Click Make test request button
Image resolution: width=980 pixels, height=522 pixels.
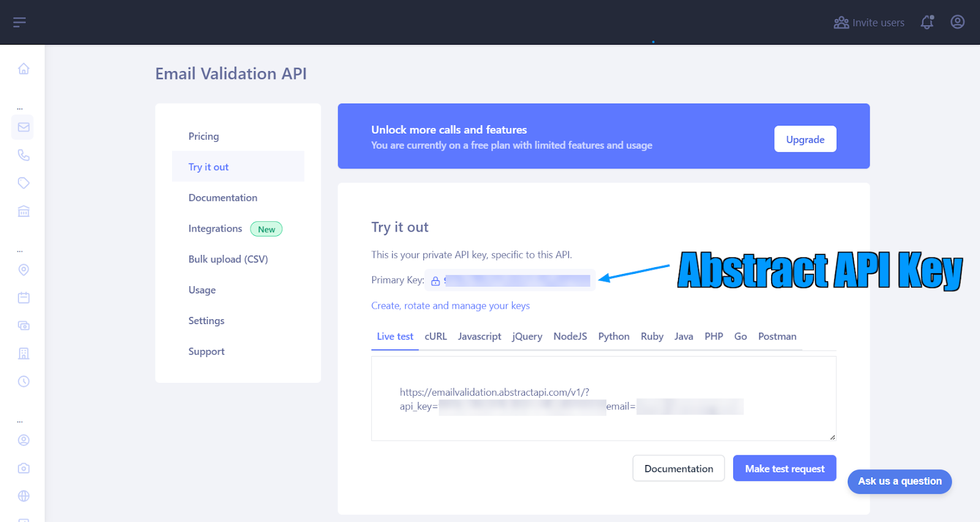click(785, 468)
